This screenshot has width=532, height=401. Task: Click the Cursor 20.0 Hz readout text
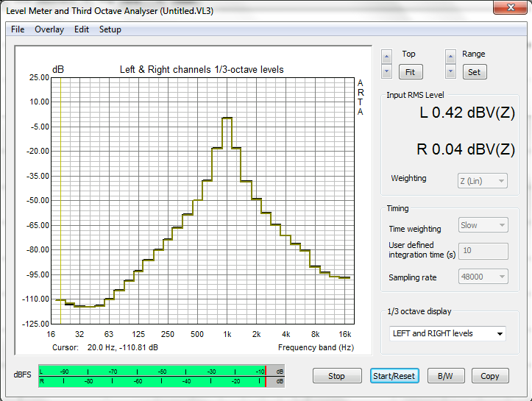coord(105,347)
